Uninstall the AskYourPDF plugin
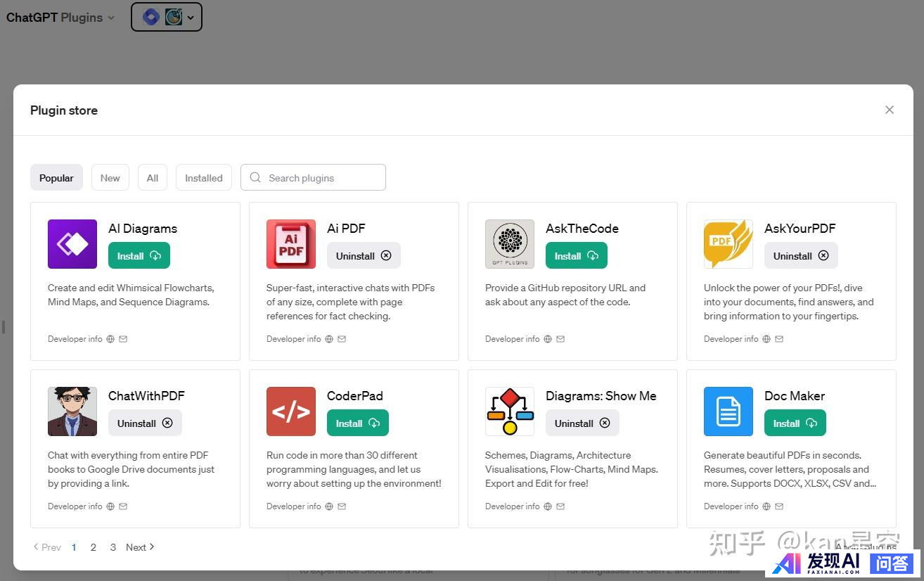 point(801,256)
